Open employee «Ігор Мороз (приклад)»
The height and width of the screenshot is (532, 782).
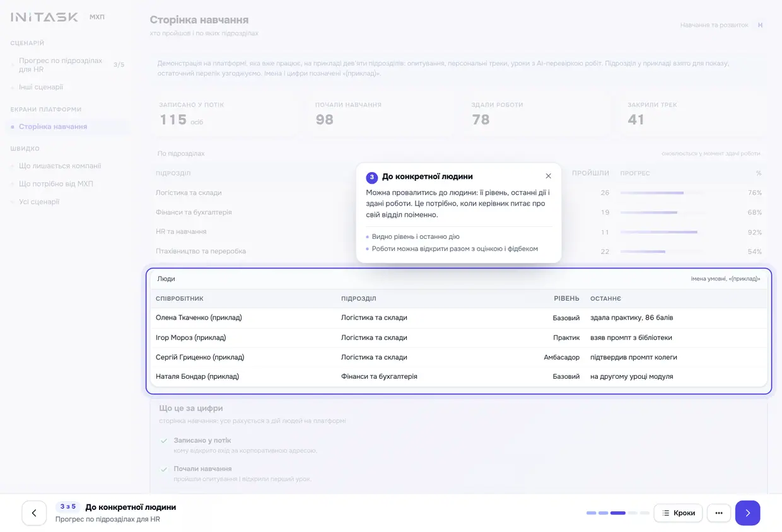click(190, 337)
